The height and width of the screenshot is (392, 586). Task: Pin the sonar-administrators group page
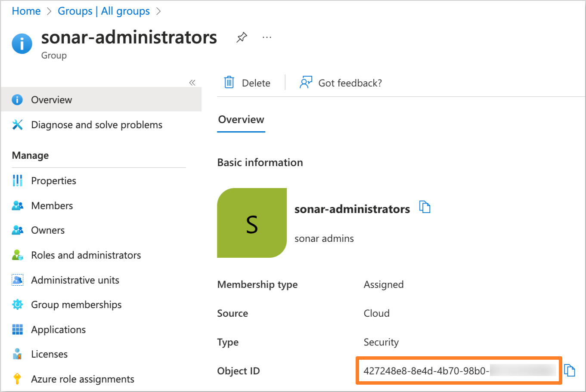coord(242,37)
